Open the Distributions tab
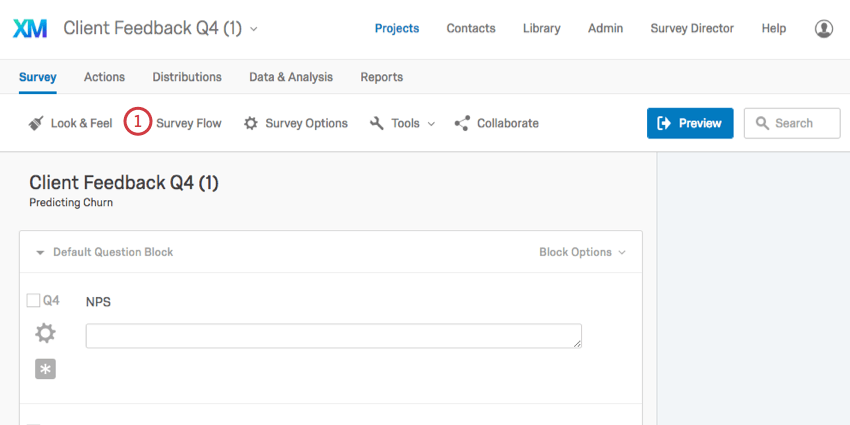 pyautogui.click(x=187, y=77)
